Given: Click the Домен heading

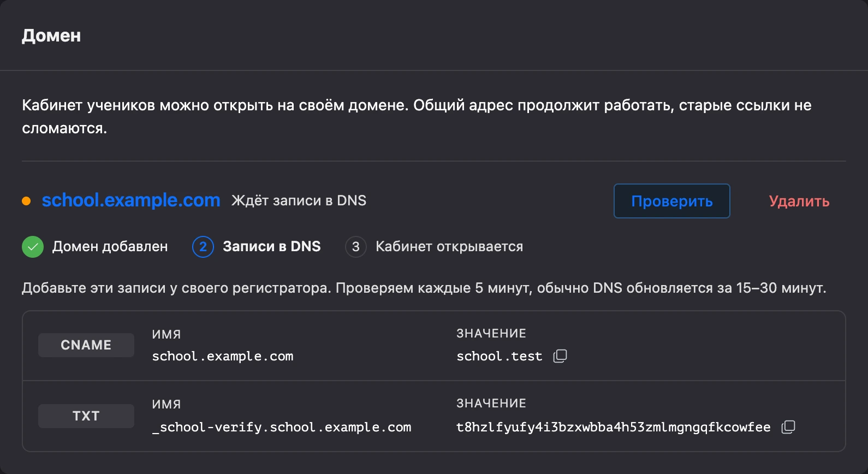Looking at the screenshot, I should (51, 35).
